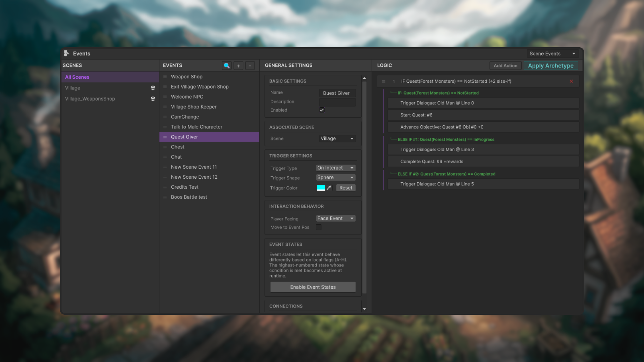Open the Scene dropdown showing Village
Screen dimensions: 644x362
click(x=337, y=138)
